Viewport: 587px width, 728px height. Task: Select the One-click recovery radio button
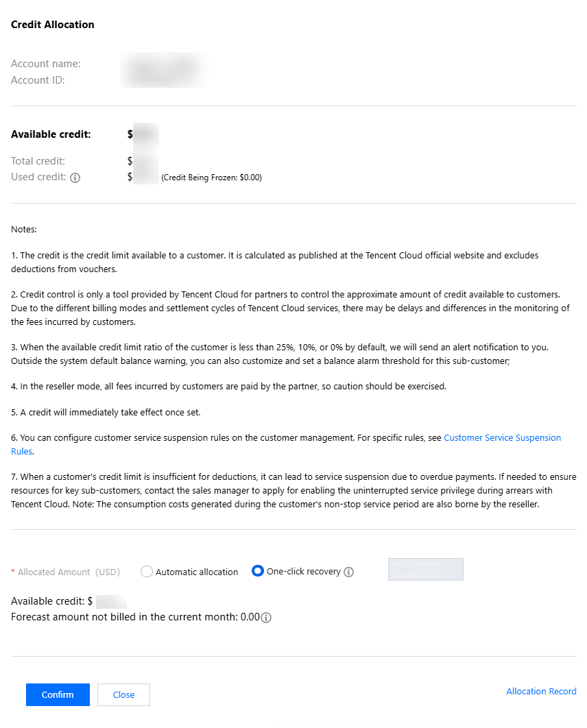[258, 571]
